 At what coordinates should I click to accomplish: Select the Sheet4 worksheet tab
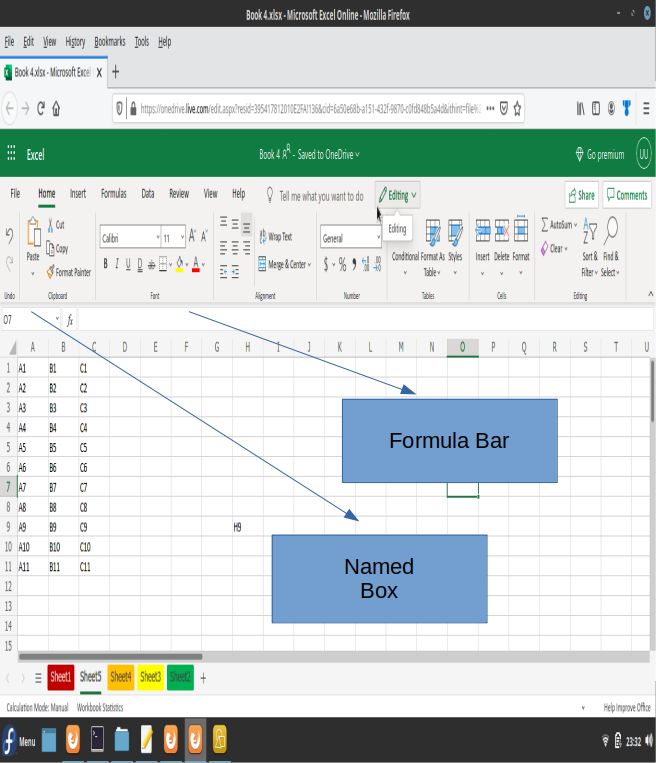pyautogui.click(x=121, y=677)
